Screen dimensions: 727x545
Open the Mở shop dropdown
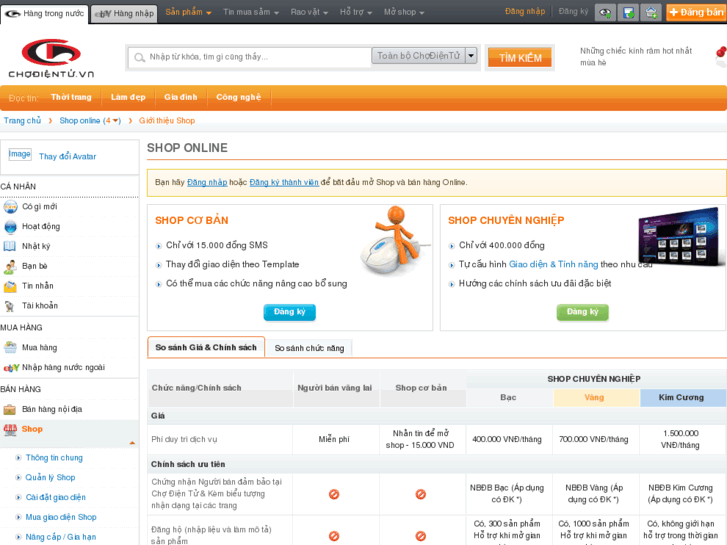pos(404,12)
